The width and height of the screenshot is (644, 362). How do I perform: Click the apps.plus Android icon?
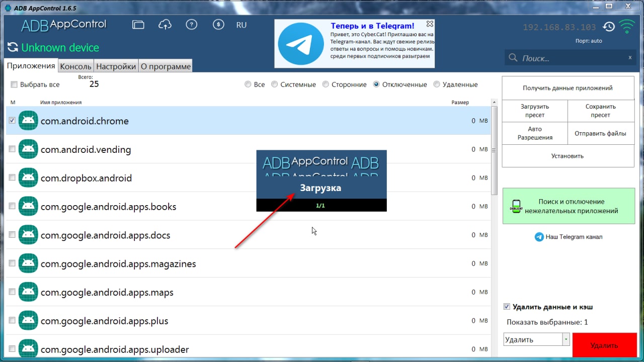(x=28, y=321)
